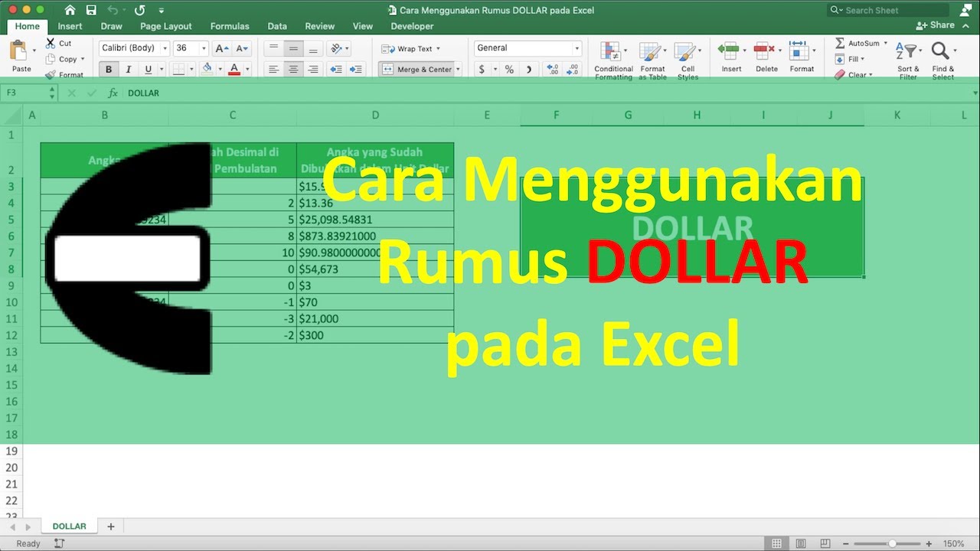Apply percent style format
Image resolution: width=980 pixels, height=551 pixels.
pyautogui.click(x=509, y=70)
